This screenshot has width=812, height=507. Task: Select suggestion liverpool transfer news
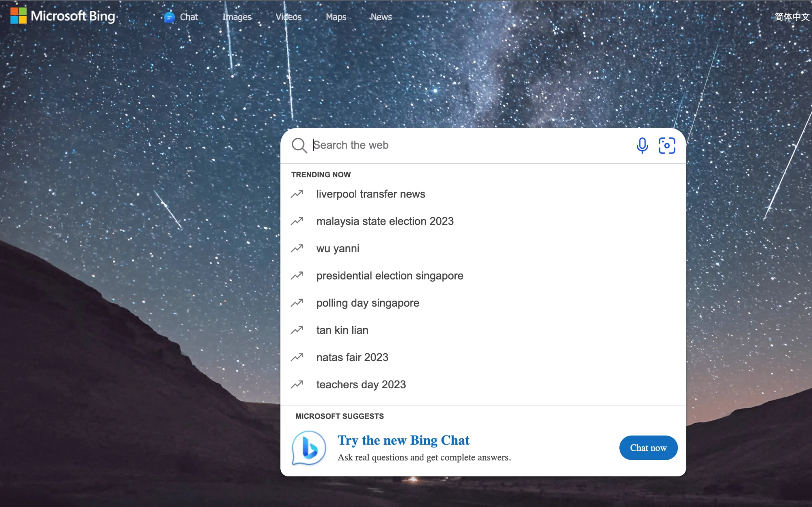[483, 194]
